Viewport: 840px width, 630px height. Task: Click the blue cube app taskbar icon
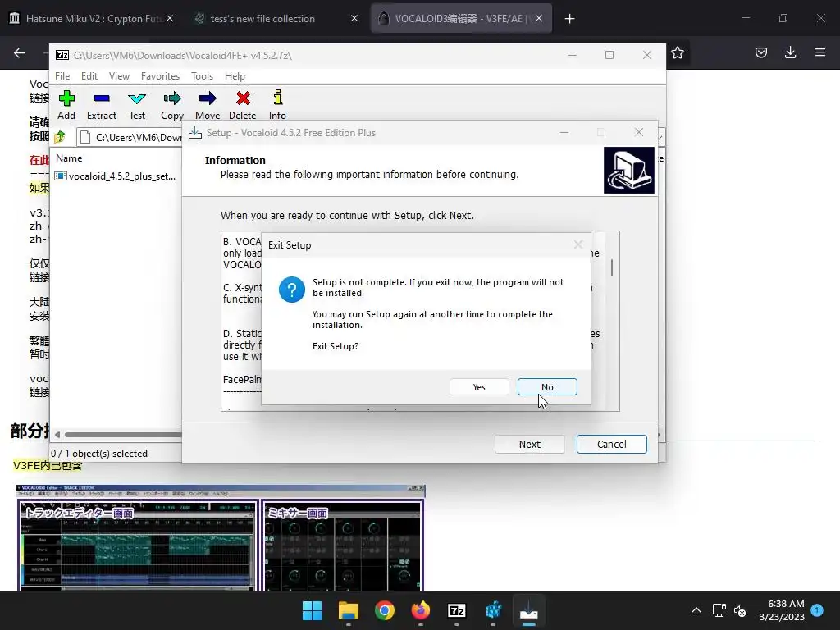point(493,610)
